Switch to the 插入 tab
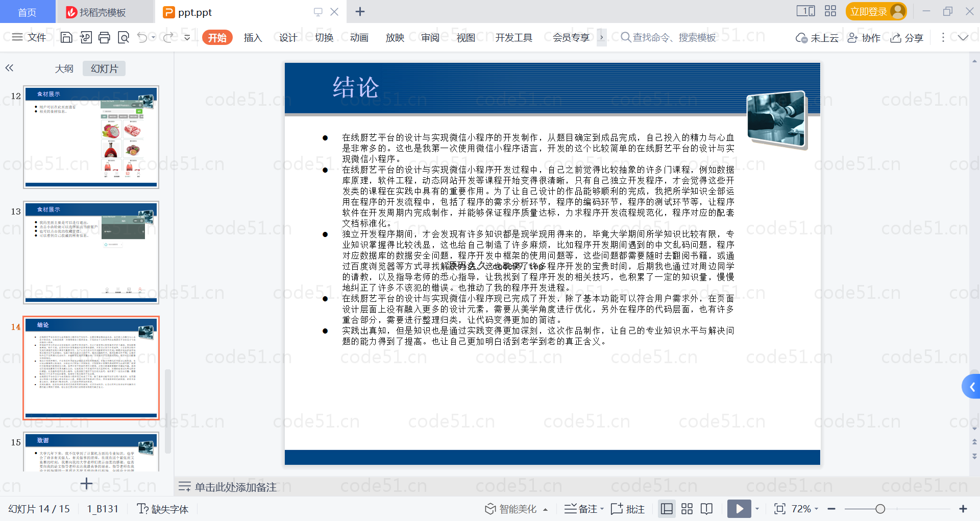Viewport: 980px width, 521px height. (253, 37)
